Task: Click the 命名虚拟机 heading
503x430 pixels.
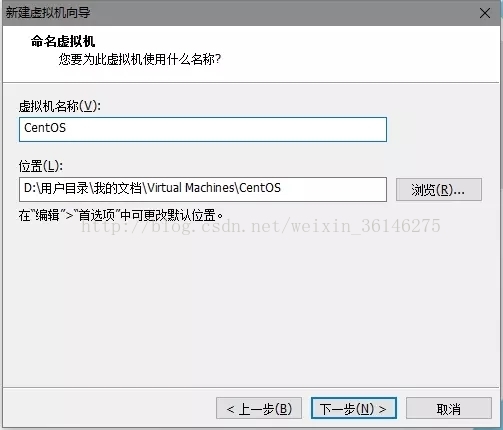Action: point(63,42)
